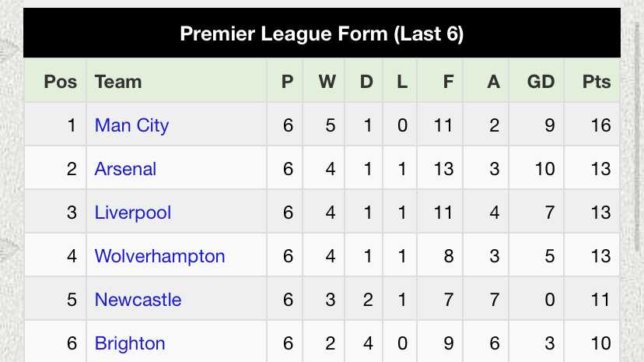Click the Pts column header

(x=597, y=82)
